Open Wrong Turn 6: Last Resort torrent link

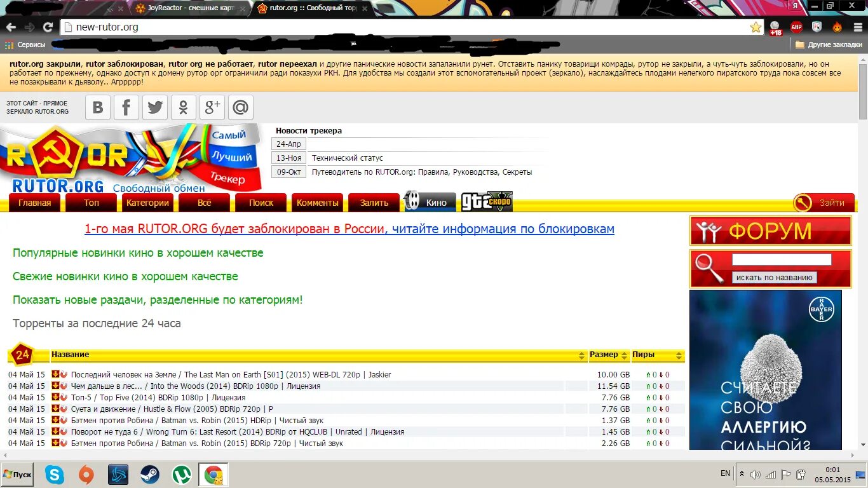pyautogui.click(x=238, y=431)
